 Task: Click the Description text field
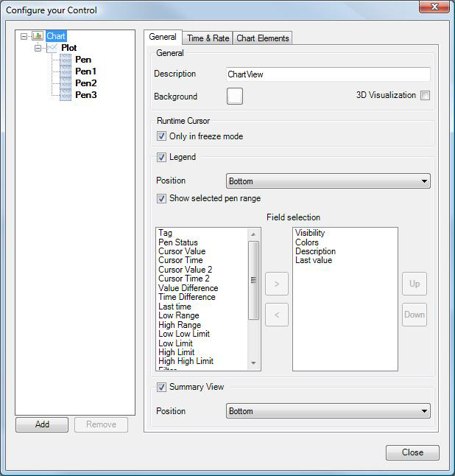[x=328, y=74]
